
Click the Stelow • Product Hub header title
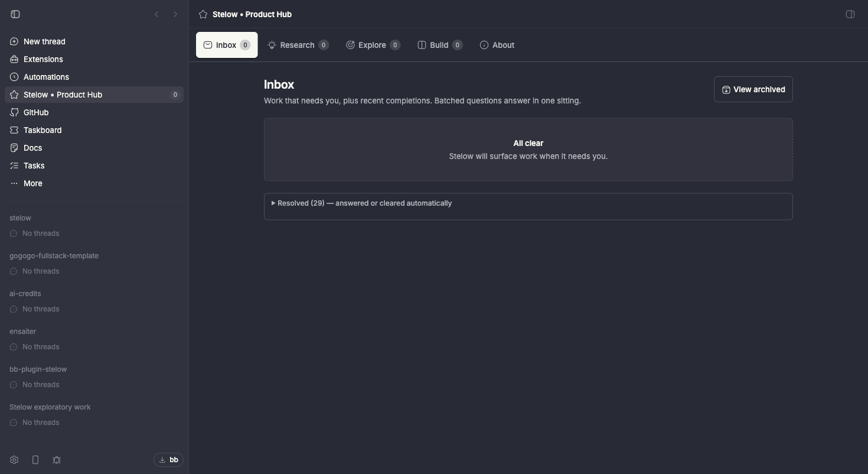tap(252, 14)
